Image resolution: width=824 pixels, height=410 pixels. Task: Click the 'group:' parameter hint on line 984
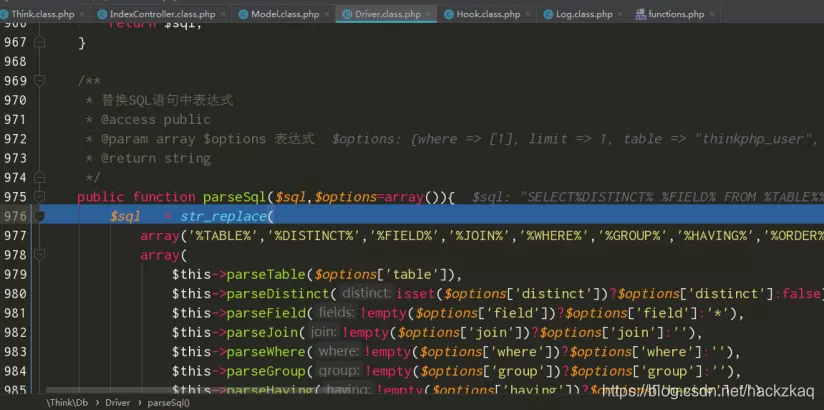(x=339, y=371)
